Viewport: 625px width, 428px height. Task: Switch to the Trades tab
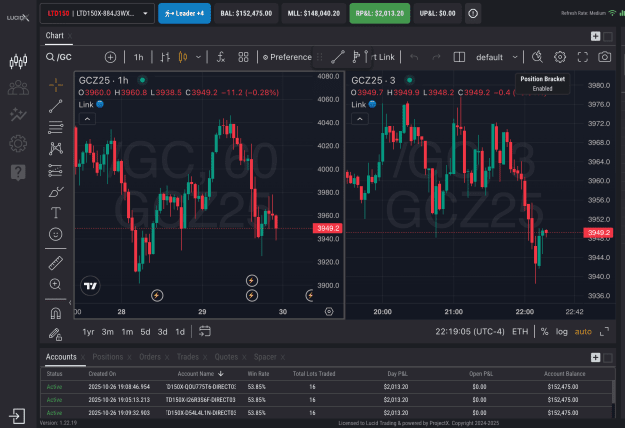coord(188,357)
